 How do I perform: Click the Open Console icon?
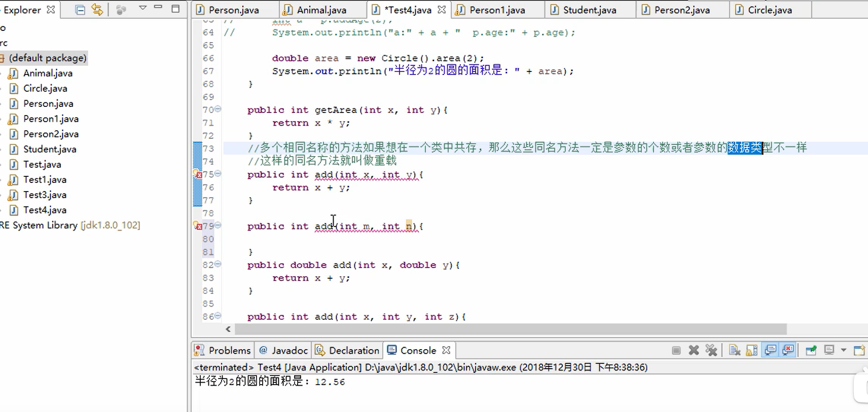pos(859,350)
